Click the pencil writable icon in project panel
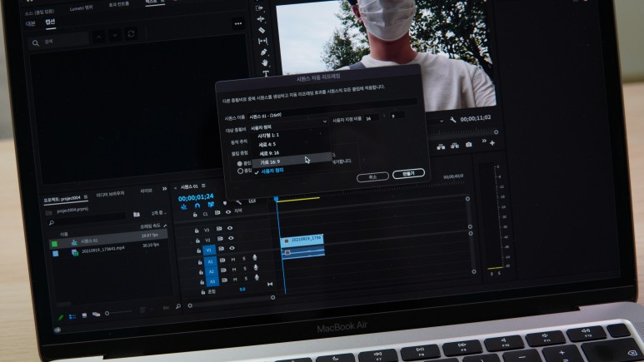 tap(60, 317)
